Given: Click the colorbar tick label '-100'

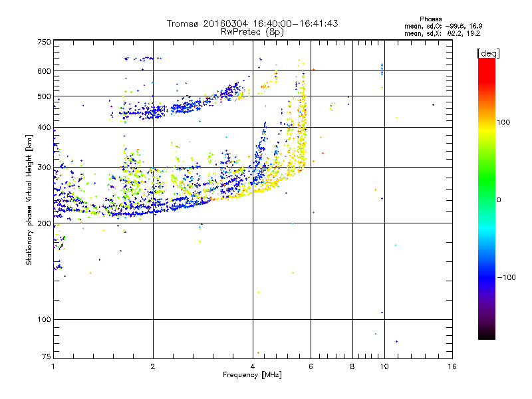Looking at the screenshot, I should 506,277.
